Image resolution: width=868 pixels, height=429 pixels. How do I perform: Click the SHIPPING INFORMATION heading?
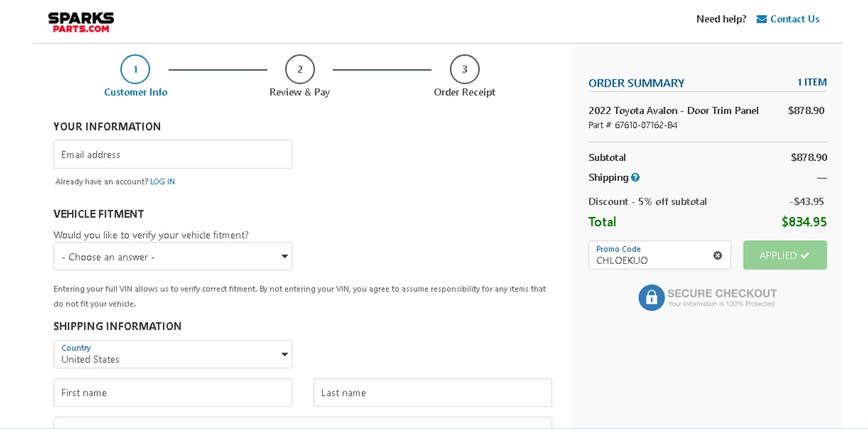117,327
